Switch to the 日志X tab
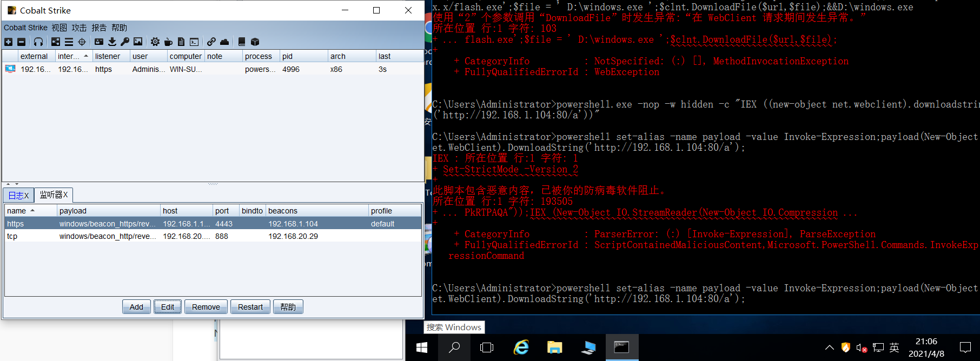This screenshot has height=361, width=980. coord(19,195)
